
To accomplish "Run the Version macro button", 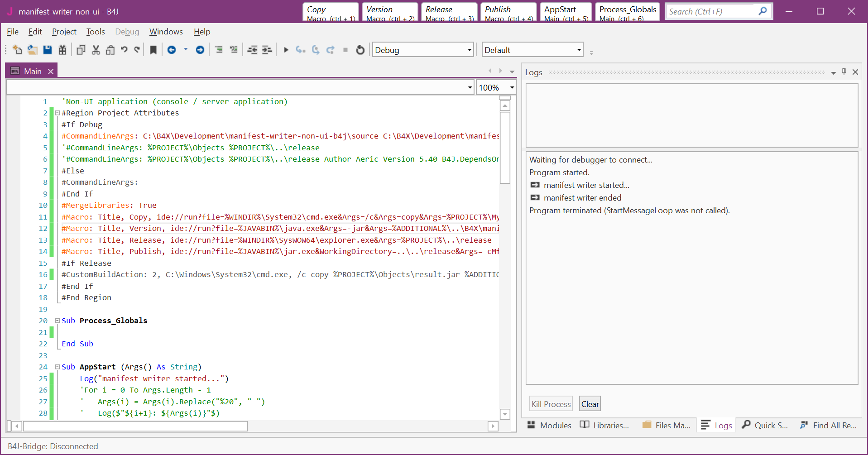I will pos(390,12).
